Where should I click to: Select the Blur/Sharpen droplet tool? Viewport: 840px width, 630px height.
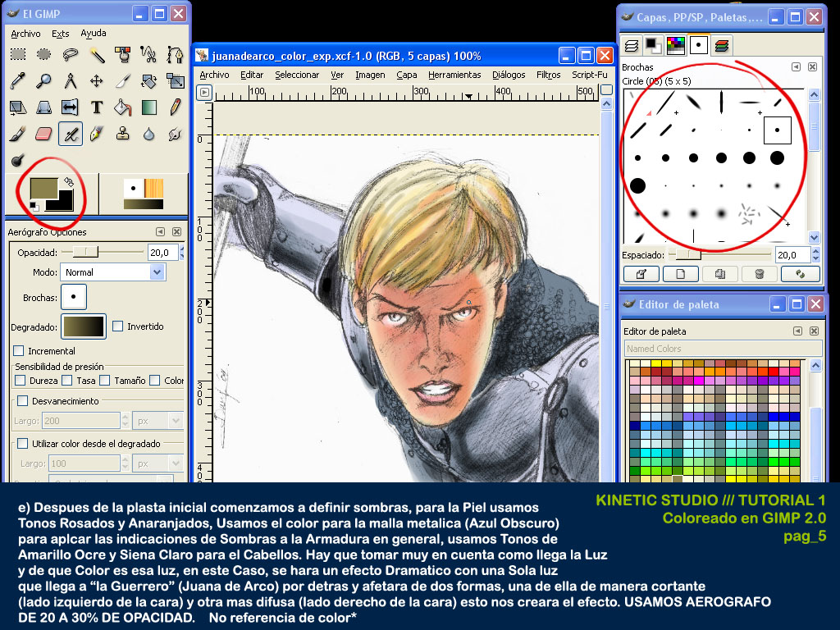click(x=148, y=134)
